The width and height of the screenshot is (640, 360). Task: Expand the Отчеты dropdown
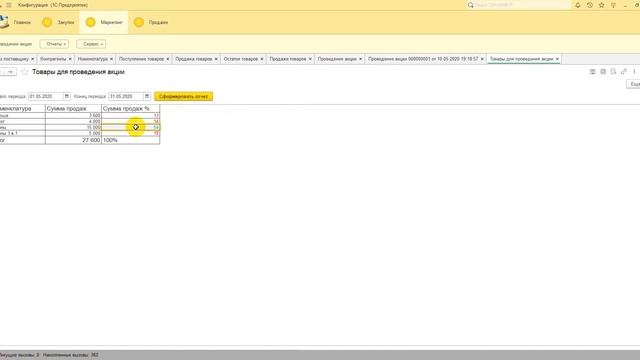pyautogui.click(x=54, y=44)
